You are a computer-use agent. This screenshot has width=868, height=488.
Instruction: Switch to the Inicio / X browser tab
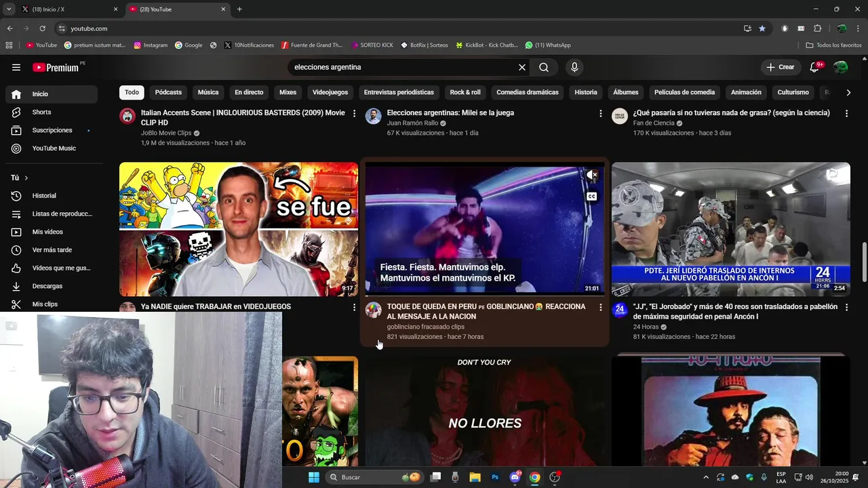pos(70,9)
